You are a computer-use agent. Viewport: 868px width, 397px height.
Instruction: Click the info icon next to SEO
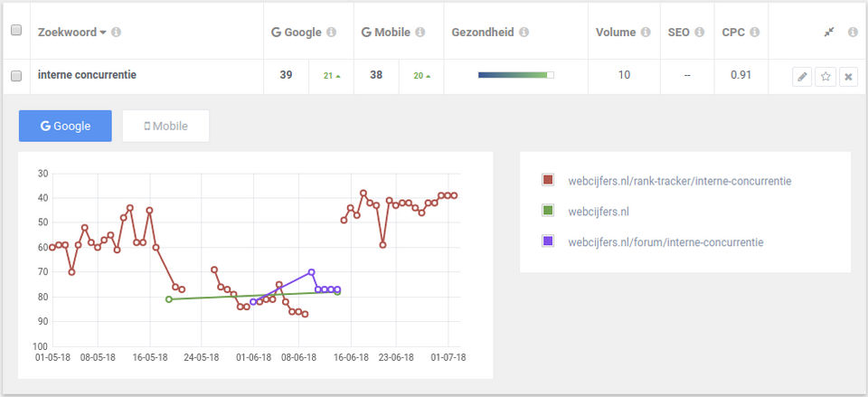697,33
